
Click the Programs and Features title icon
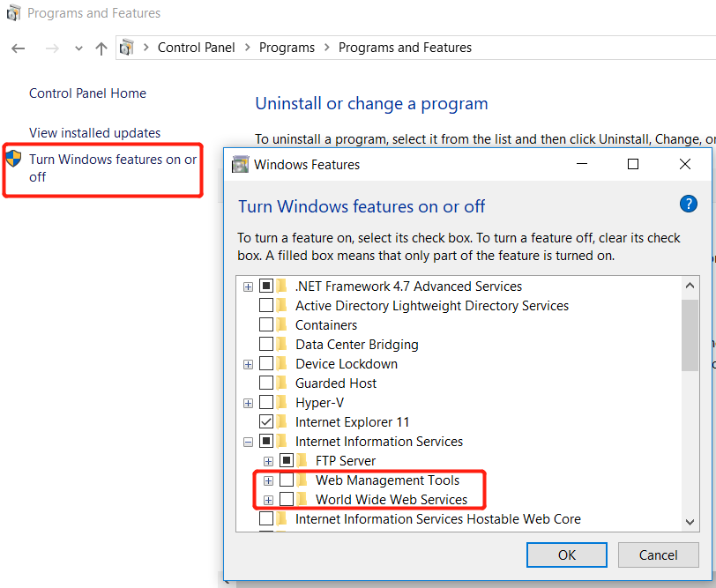(x=13, y=12)
